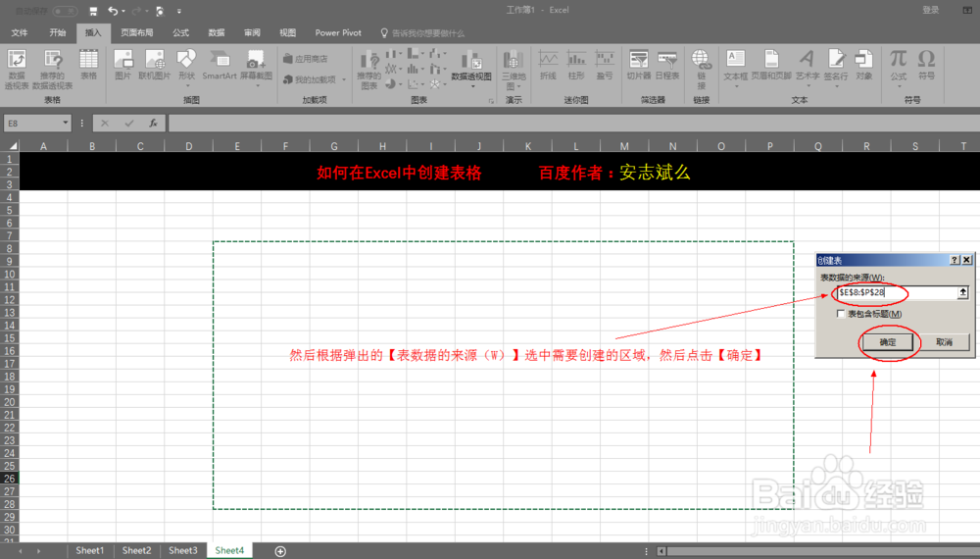Screen dimensions: 980x559
Task: Click the Table (表格) icon
Action: coord(89,65)
